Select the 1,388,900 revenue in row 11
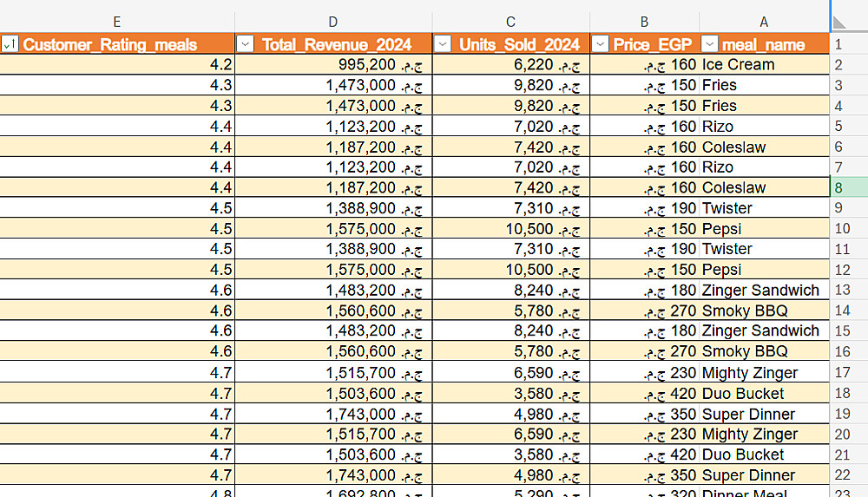This screenshot has height=497, width=868. [x=334, y=249]
